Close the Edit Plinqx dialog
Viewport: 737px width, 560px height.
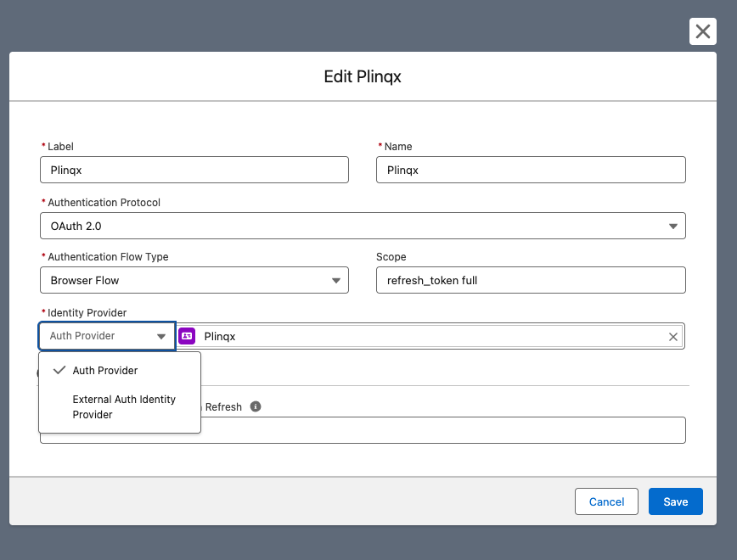tap(702, 31)
